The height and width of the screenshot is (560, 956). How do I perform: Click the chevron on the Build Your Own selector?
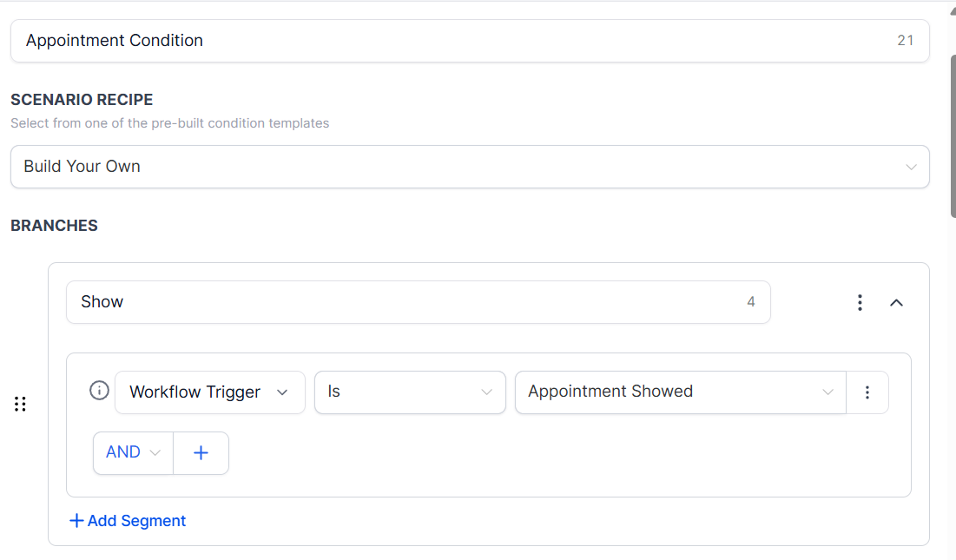point(911,167)
